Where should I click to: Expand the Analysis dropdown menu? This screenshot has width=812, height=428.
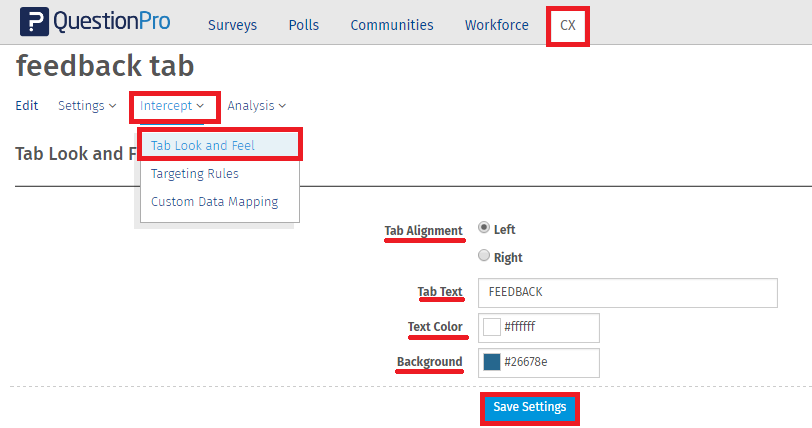coord(256,106)
